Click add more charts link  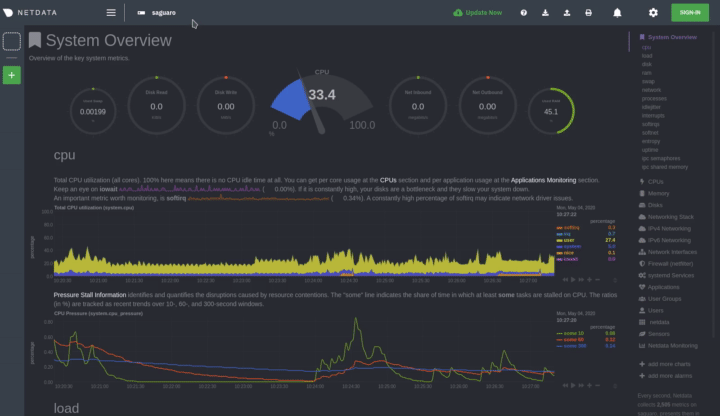[x=664, y=364]
